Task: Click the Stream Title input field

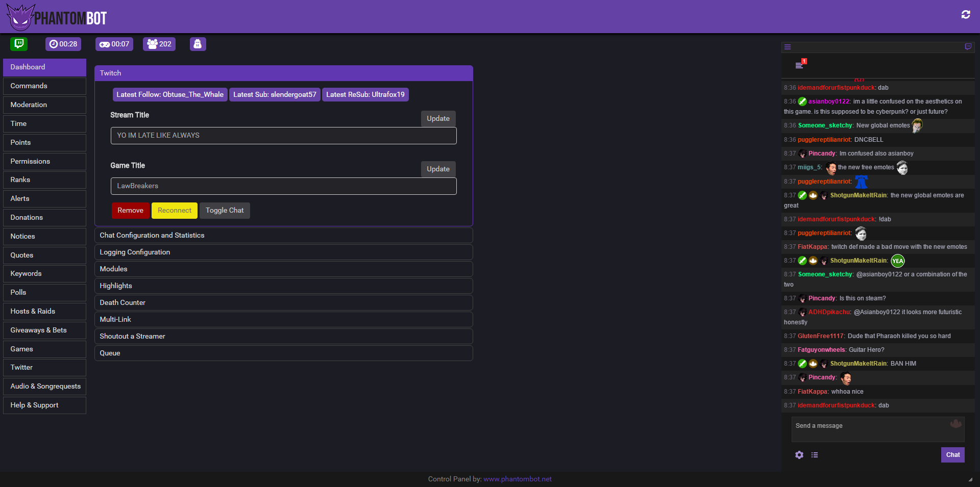Action: (x=284, y=136)
